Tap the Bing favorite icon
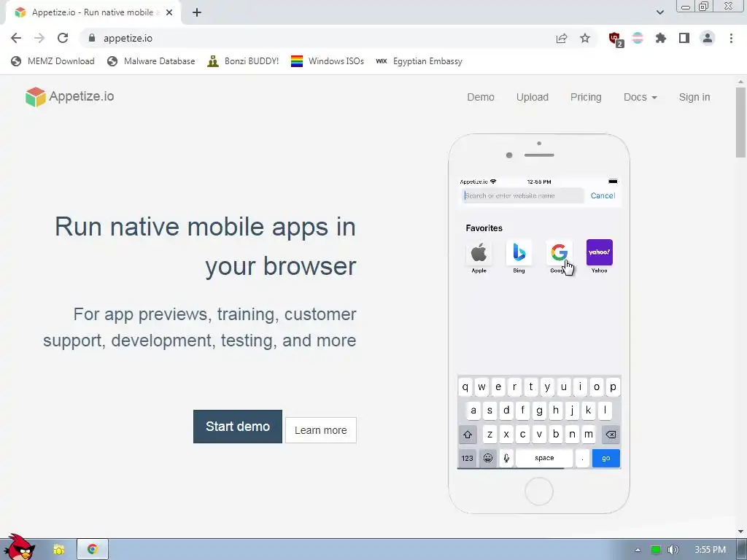747x560 pixels. coord(519,252)
